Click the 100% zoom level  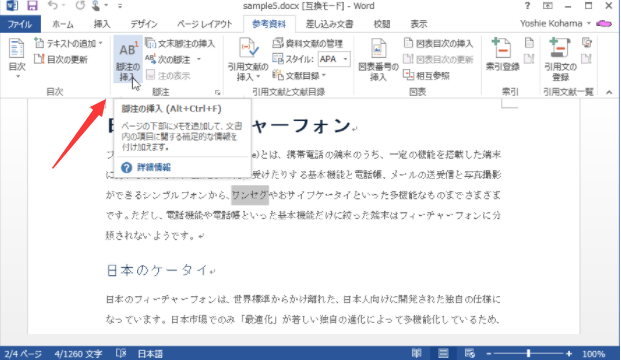click(593, 353)
